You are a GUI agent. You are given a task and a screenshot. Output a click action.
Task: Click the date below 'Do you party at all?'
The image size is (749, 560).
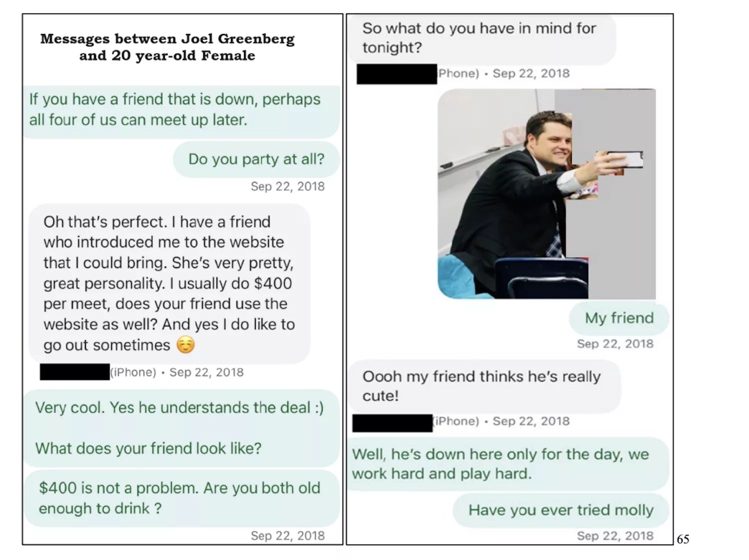[288, 187]
